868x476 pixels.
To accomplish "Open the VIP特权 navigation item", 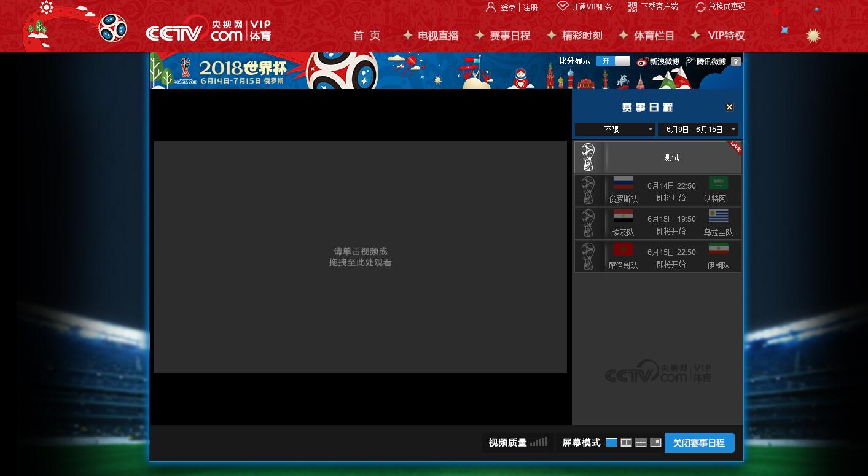I will (726, 36).
